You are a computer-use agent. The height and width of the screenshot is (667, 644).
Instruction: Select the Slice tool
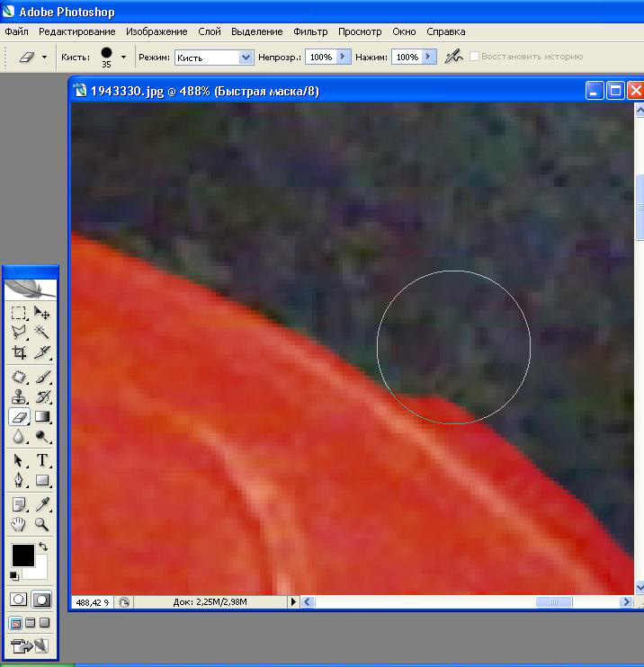pyautogui.click(x=41, y=351)
